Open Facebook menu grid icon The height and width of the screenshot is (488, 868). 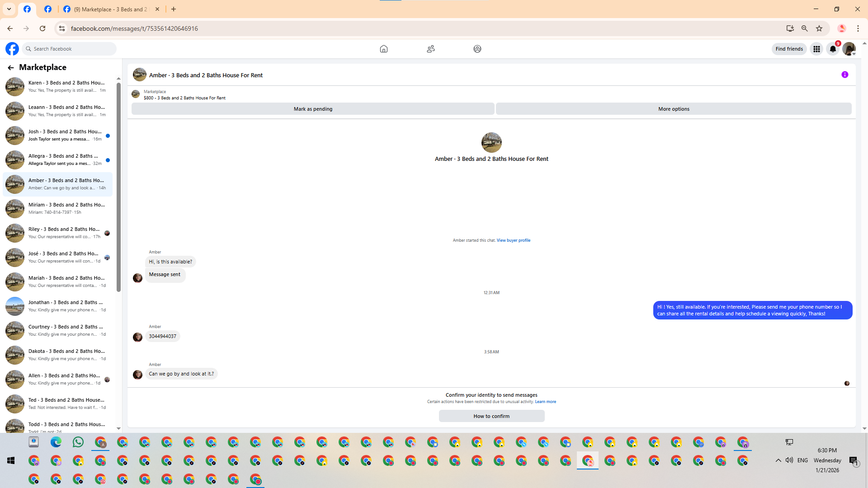click(816, 49)
